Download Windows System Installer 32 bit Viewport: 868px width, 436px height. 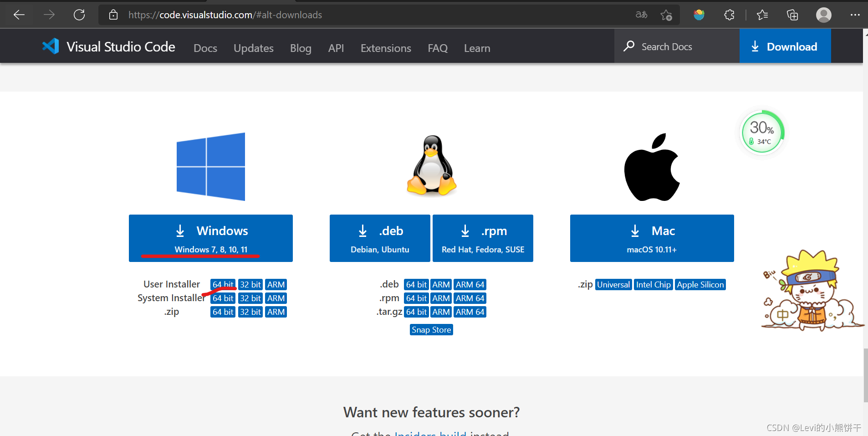click(x=250, y=298)
